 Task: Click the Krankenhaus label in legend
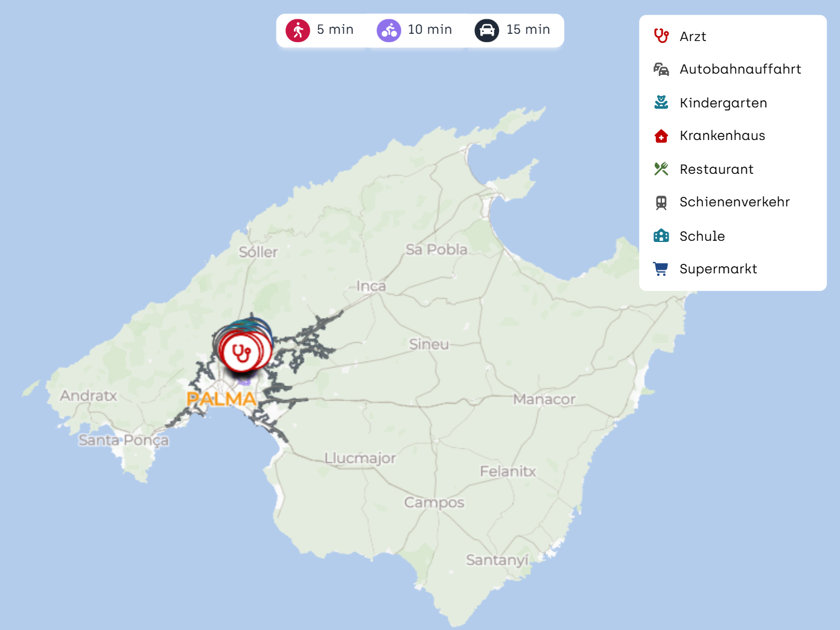click(x=722, y=136)
